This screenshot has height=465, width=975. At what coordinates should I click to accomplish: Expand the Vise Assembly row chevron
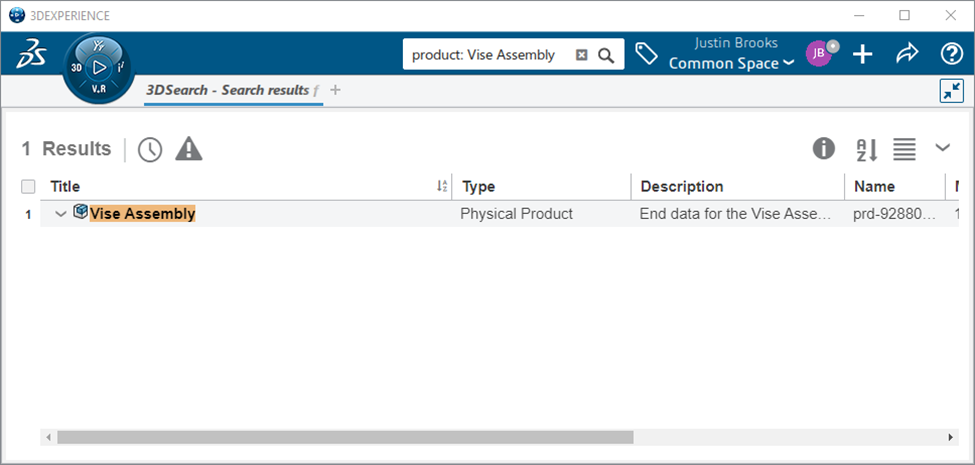pyautogui.click(x=61, y=214)
